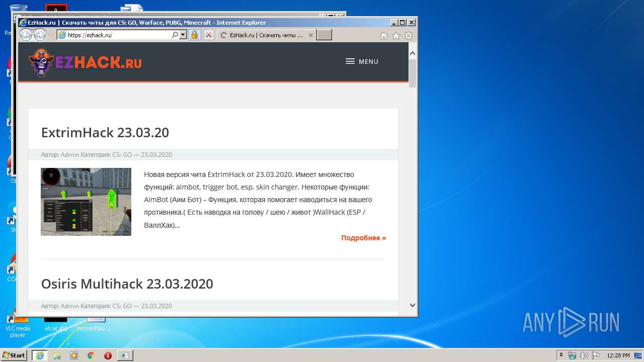
Task: Open the Osiris Multihack 23.03.2020 article title
Action: click(x=127, y=284)
